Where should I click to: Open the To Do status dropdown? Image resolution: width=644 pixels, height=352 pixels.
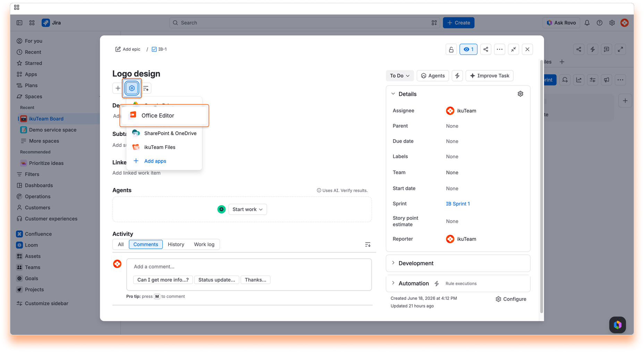click(x=400, y=76)
